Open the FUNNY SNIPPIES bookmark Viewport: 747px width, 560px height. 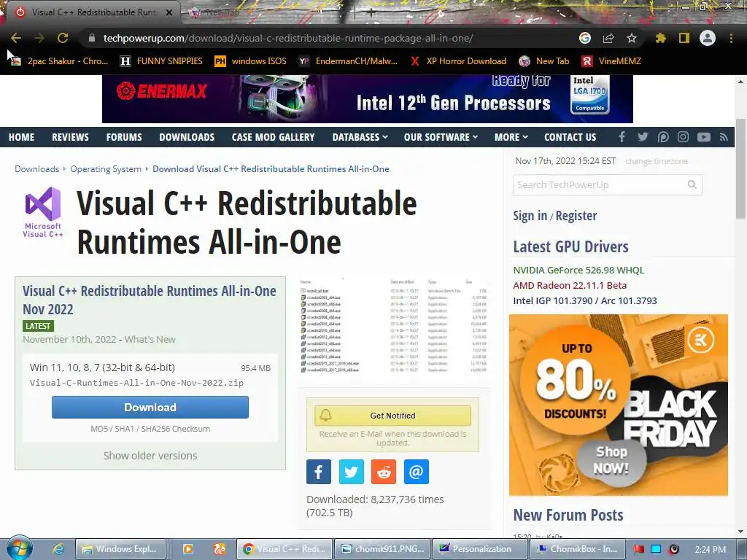[161, 61]
